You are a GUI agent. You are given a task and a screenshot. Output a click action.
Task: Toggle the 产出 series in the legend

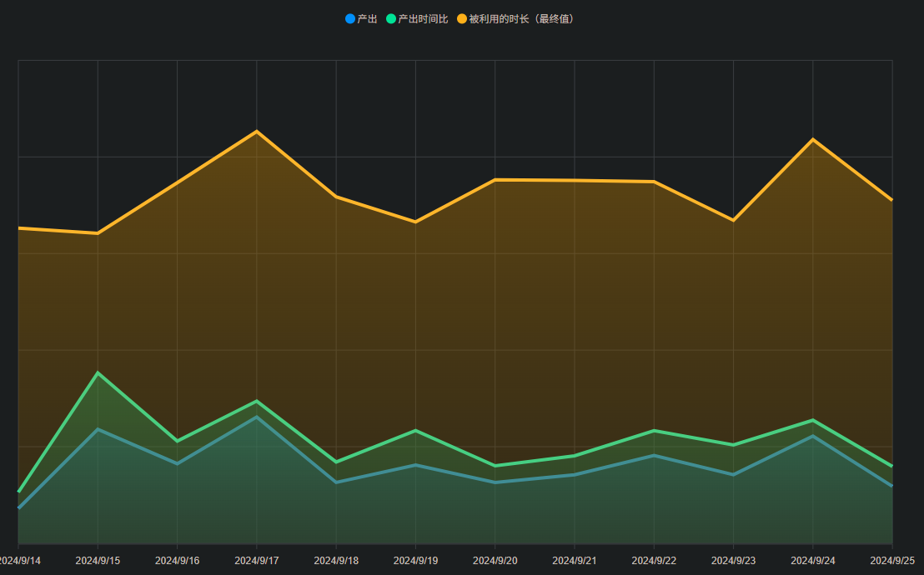(367, 18)
